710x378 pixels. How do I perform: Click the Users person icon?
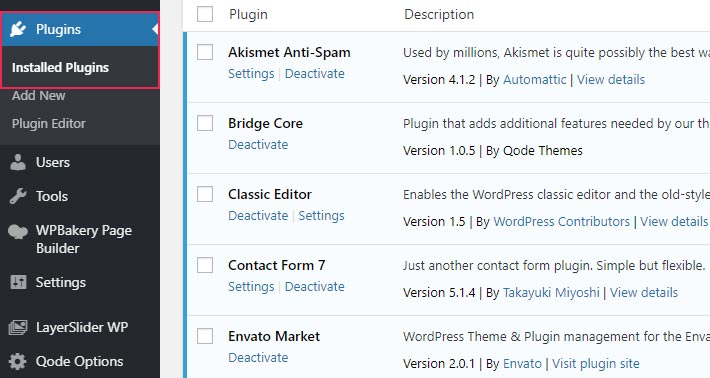(18, 163)
